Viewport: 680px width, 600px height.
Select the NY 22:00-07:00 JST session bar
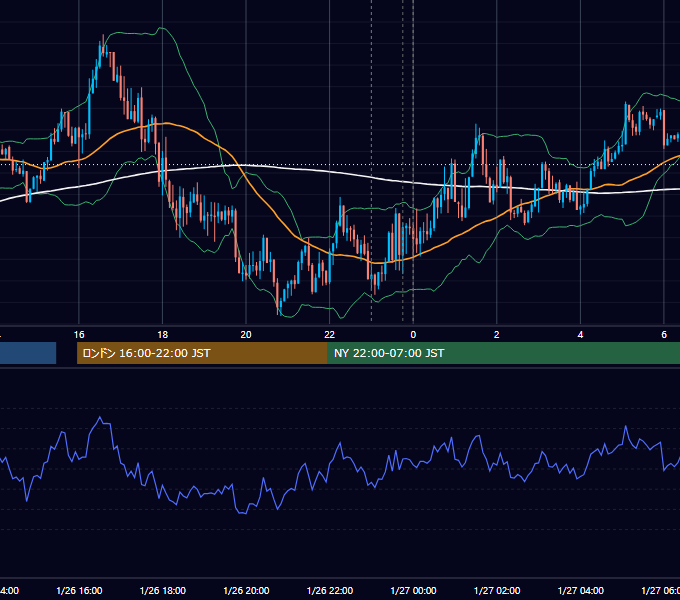(x=503, y=353)
